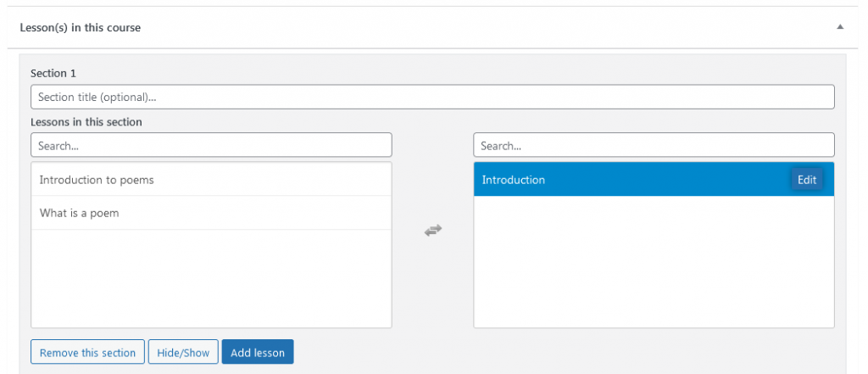Screen dimensions: 868x374
Task: Click the Remove this section button
Action: click(x=88, y=352)
